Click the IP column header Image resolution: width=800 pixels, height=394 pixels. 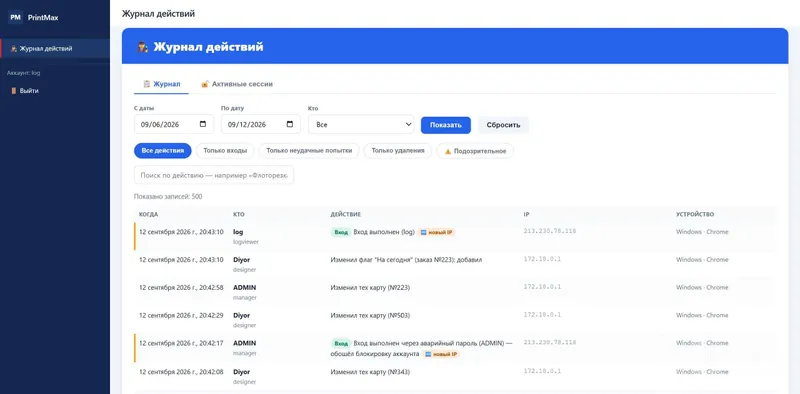click(526, 214)
